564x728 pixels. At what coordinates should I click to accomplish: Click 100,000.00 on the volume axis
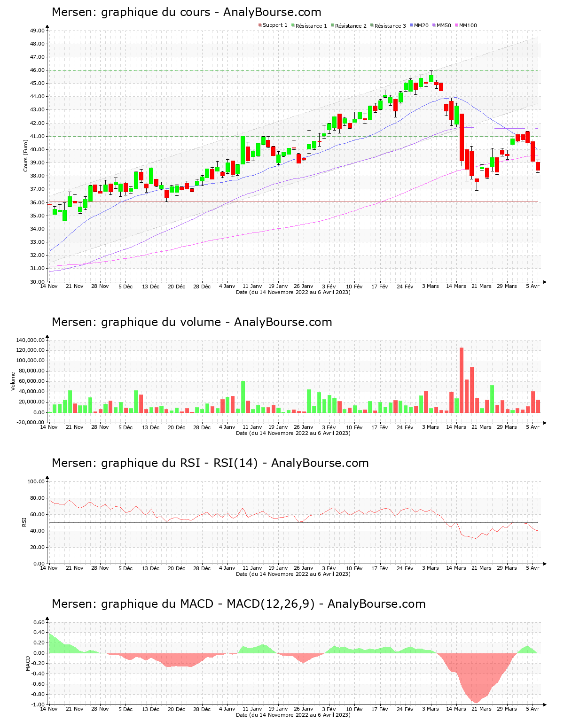tap(31, 361)
